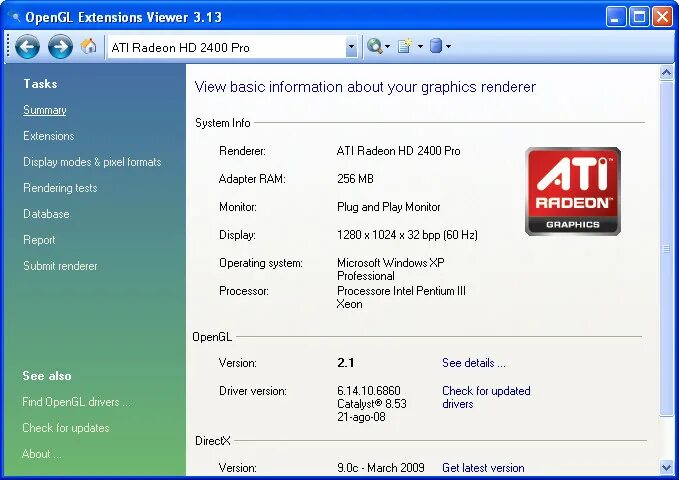Click the database cylinder toolbar icon
Image resolution: width=679 pixels, height=480 pixels.
click(436, 45)
